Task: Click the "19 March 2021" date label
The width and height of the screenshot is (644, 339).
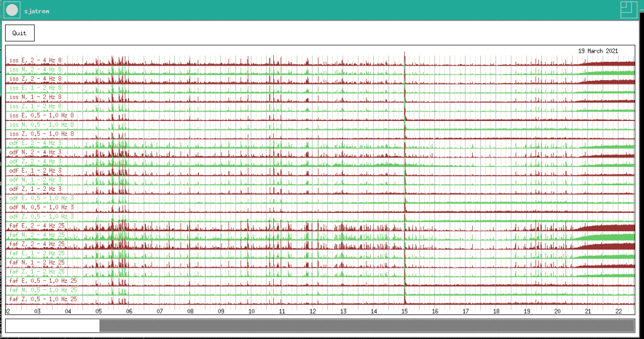Action: (598, 51)
